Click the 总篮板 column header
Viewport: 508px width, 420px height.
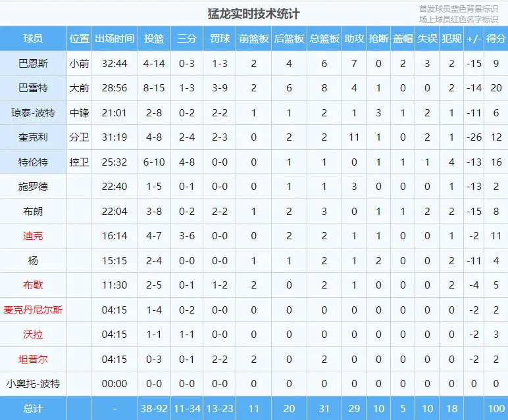coord(324,39)
